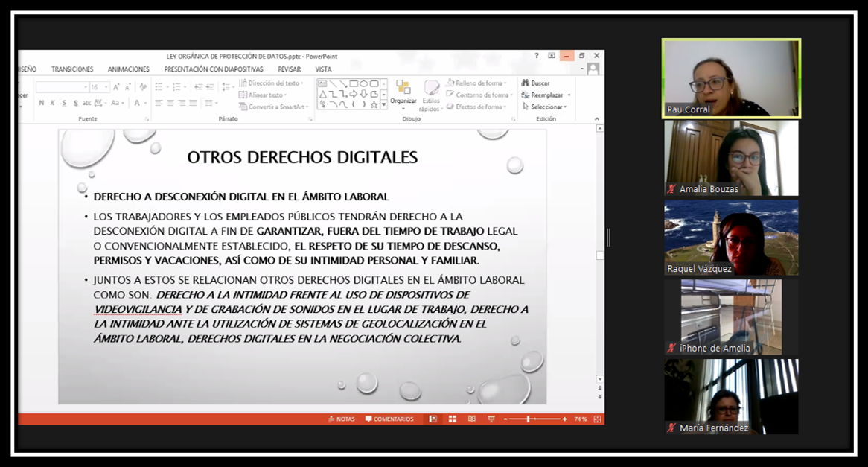Open Reading view from status bar
868x467 pixels.
click(471, 419)
